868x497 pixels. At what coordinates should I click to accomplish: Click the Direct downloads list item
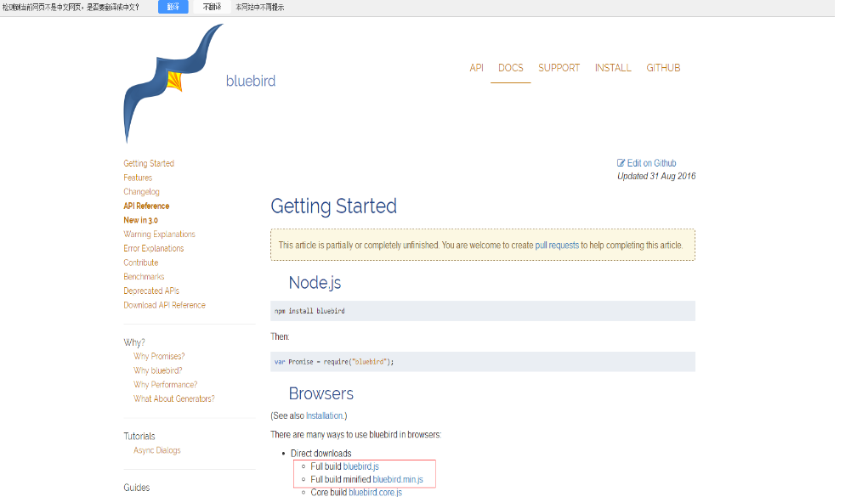tap(321, 454)
